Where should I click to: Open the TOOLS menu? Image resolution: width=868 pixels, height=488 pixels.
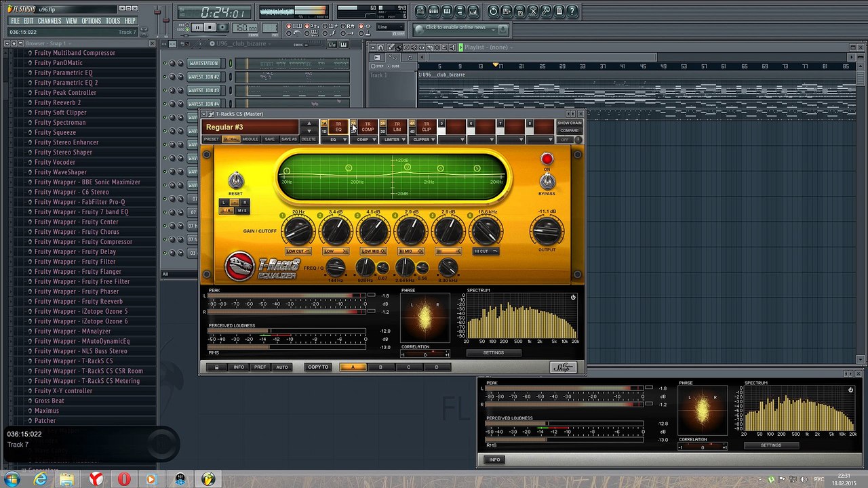(x=113, y=21)
